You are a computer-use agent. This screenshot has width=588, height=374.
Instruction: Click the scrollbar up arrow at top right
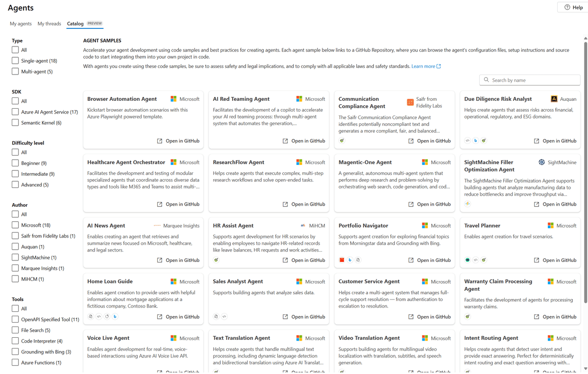point(585,39)
